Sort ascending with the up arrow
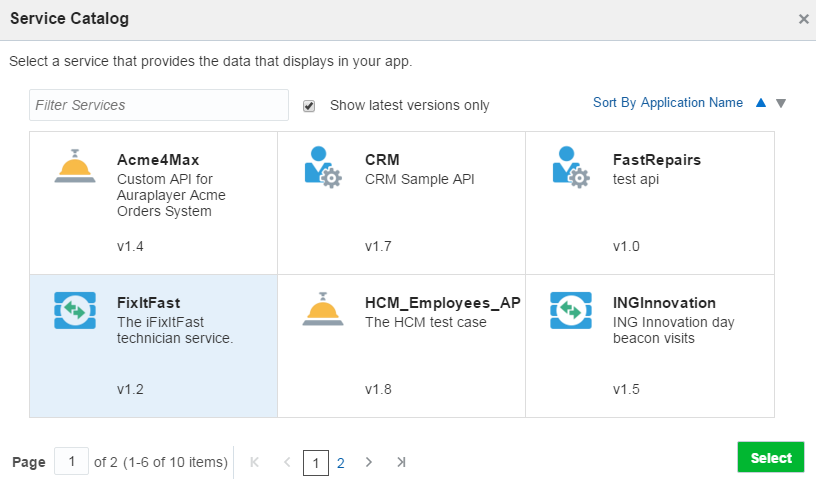Screen dimensions: 816x480 click(x=761, y=103)
